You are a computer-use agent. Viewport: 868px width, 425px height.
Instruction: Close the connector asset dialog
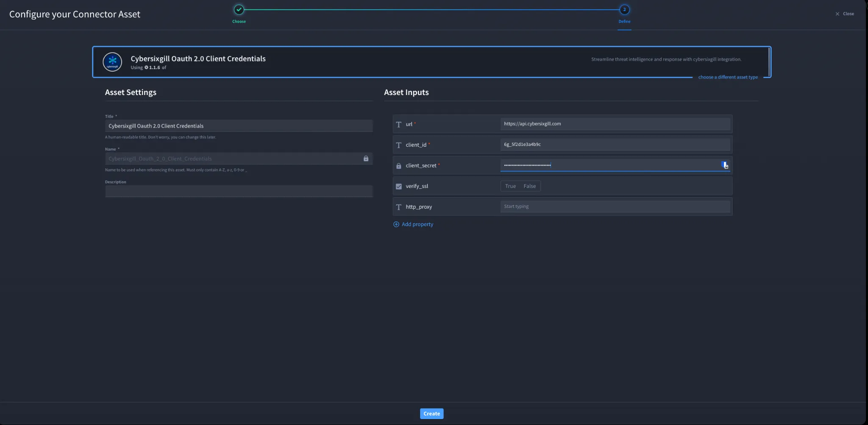click(844, 14)
